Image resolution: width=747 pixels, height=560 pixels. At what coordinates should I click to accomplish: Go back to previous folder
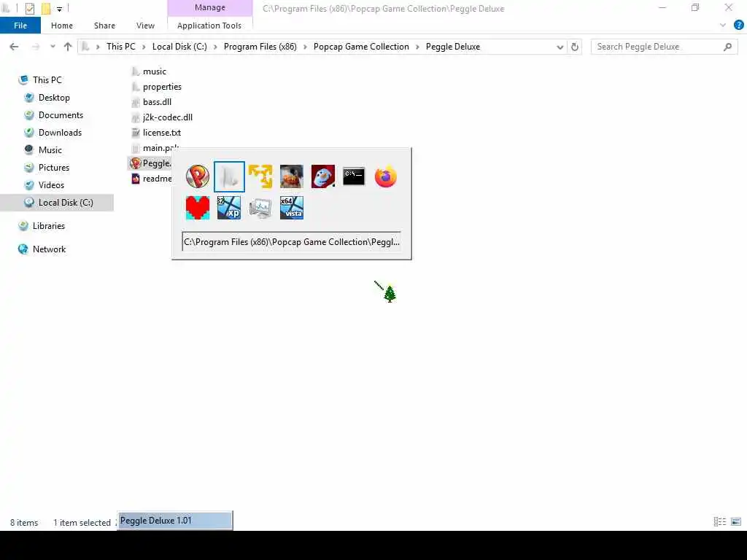[x=14, y=47]
